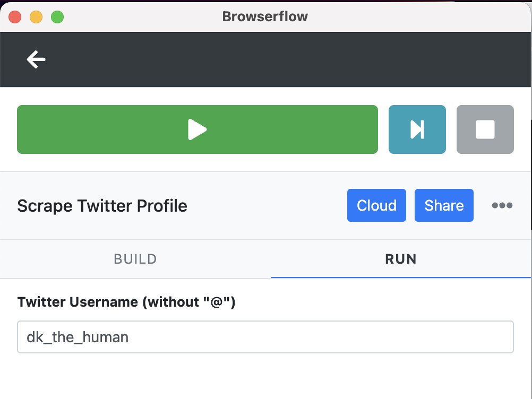Stop the flow with the gray stop button
The image size is (532, 399).
point(485,129)
